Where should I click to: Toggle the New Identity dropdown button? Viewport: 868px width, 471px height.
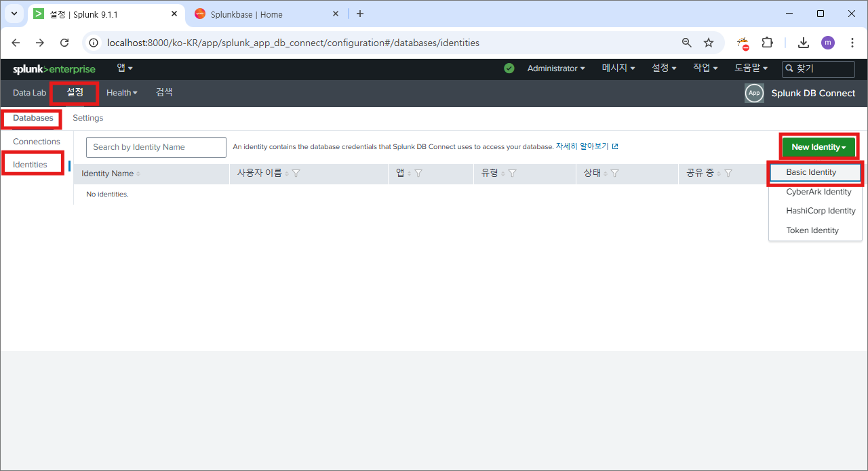pos(818,147)
